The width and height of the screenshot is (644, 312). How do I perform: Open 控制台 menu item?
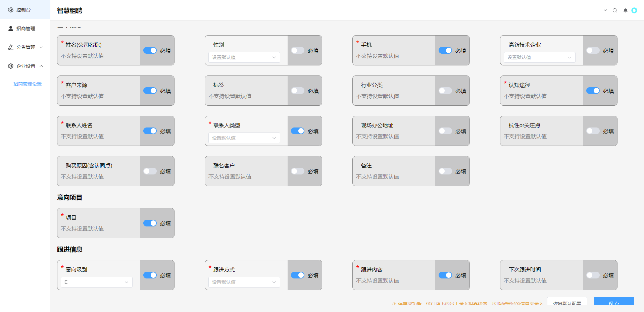25,10
